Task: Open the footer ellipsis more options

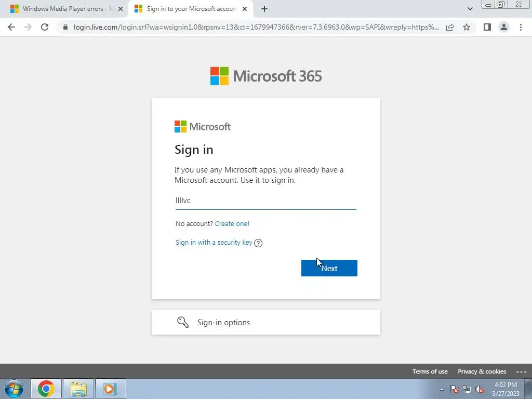Action: (x=521, y=371)
